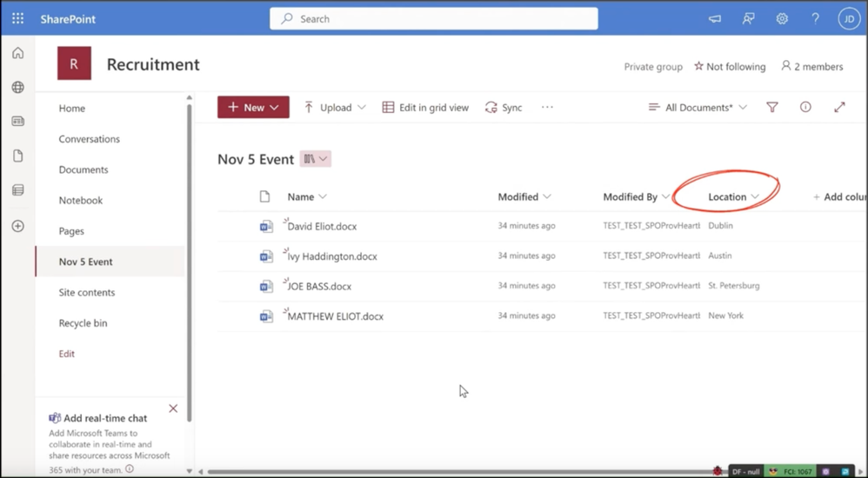Click the St. Petersburg location cell

734,285
